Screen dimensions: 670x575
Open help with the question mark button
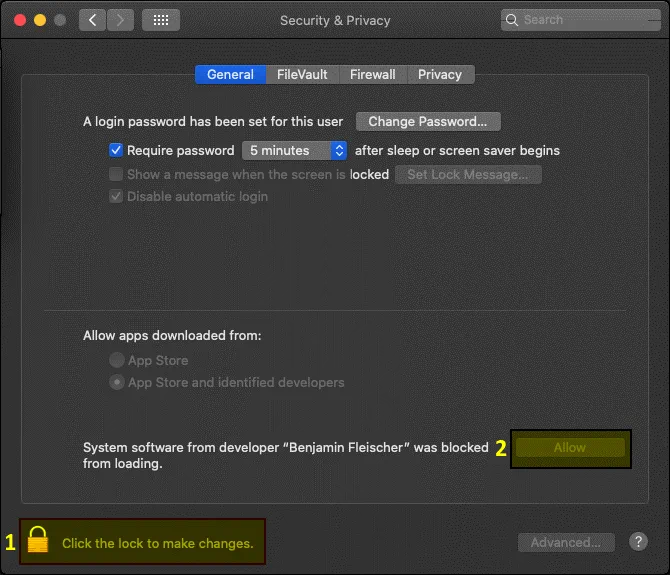point(638,541)
